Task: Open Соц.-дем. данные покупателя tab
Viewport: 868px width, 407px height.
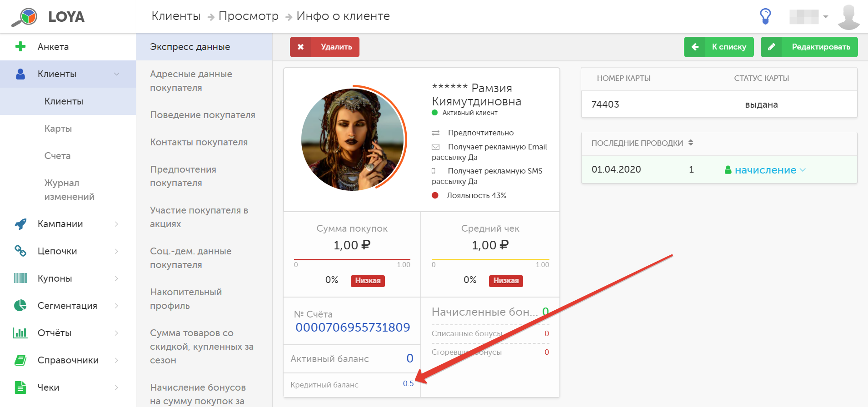Action: [x=205, y=258]
